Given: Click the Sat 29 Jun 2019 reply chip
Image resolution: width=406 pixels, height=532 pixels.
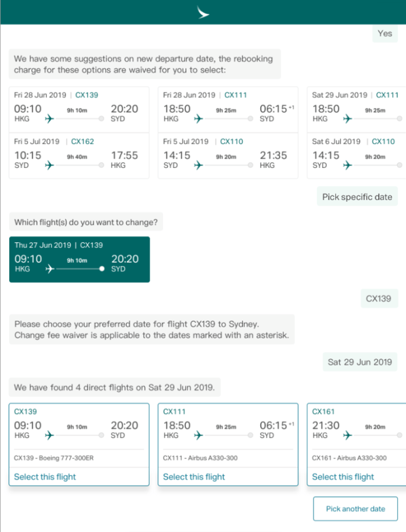Looking at the screenshot, I should (359, 362).
